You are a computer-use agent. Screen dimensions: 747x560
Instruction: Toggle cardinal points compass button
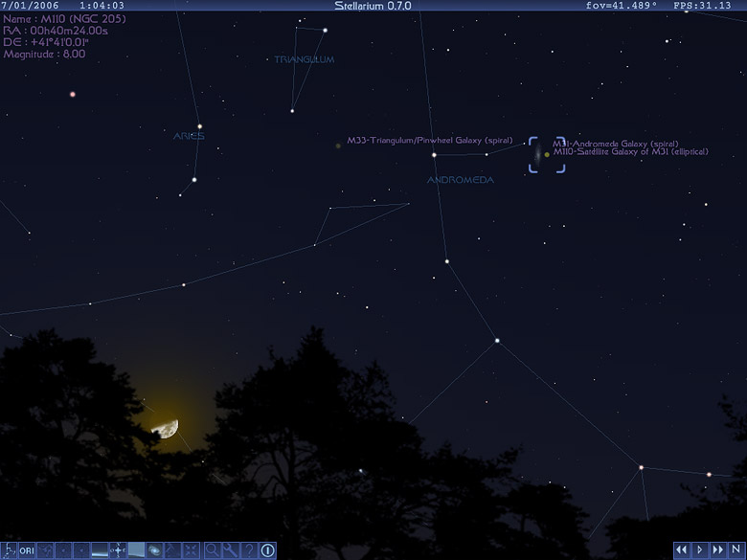[x=118, y=550]
